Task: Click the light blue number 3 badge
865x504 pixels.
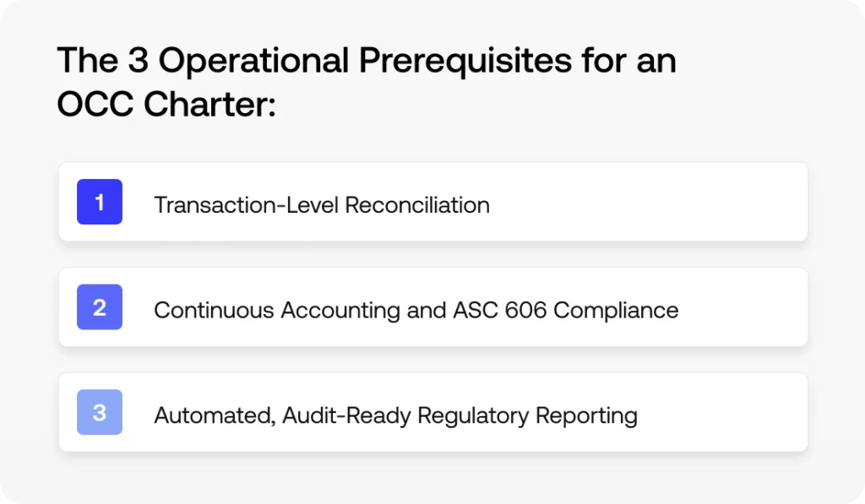Action: (100, 412)
